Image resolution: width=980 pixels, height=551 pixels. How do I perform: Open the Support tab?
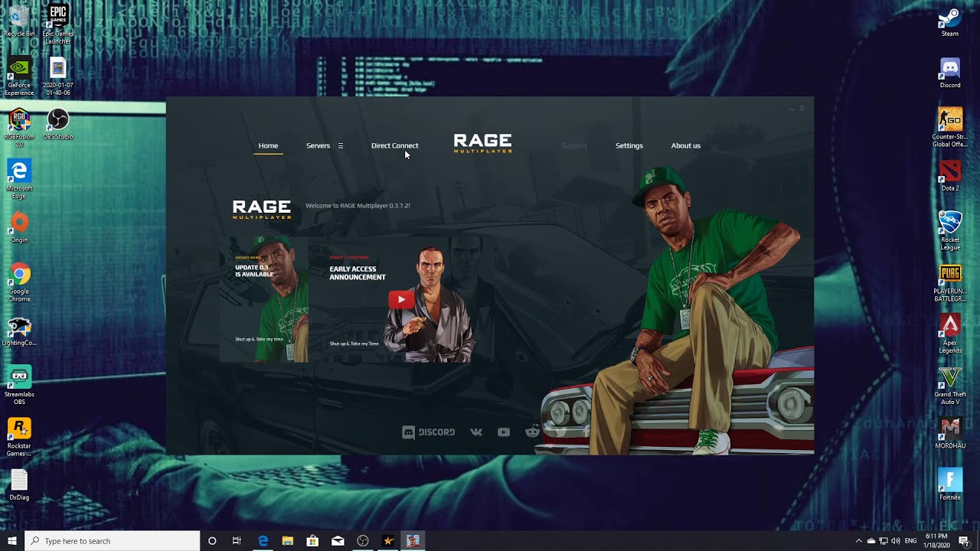point(574,145)
